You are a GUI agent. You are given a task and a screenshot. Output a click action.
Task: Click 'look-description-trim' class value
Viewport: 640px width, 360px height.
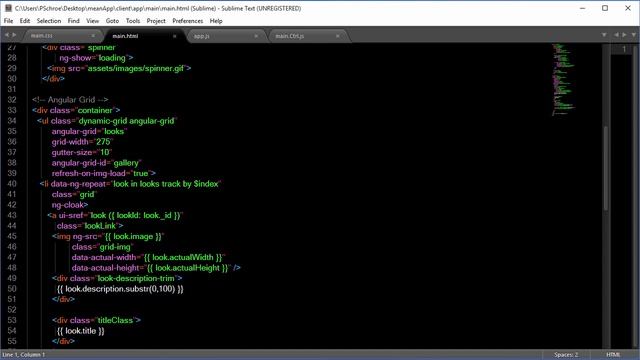[x=136, y=278]
